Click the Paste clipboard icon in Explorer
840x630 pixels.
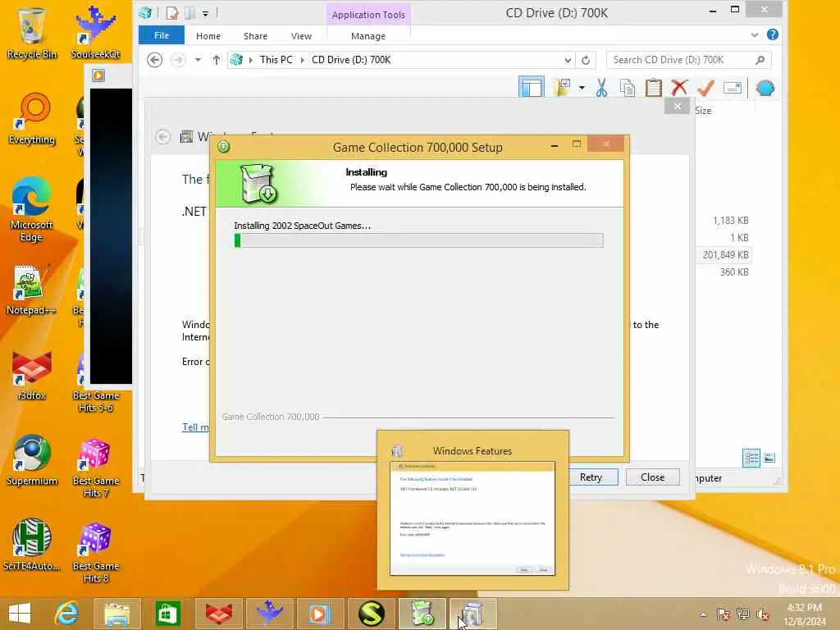coord(653,88)
